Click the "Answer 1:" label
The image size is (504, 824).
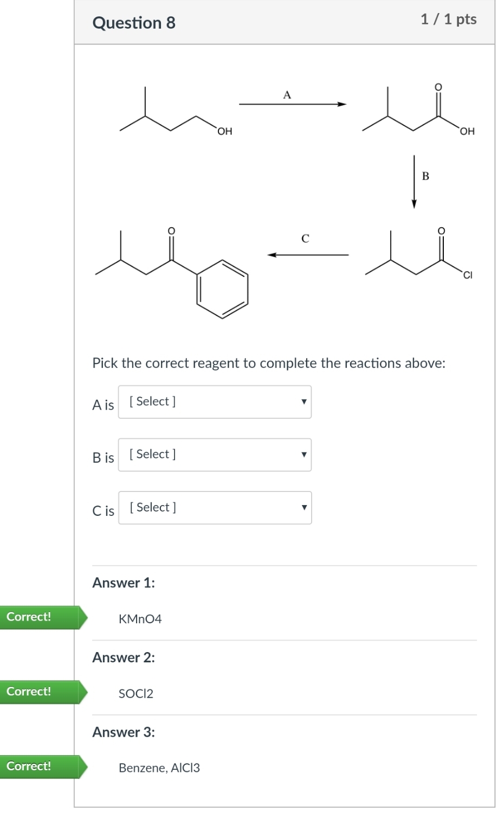click(x=124, y=583)
